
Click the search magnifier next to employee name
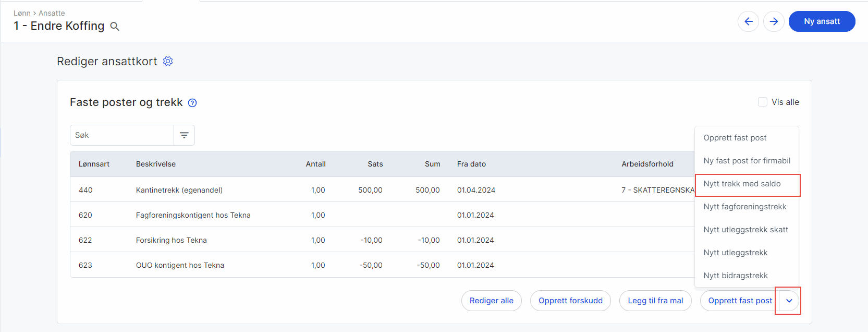click(x=115, y=27)
